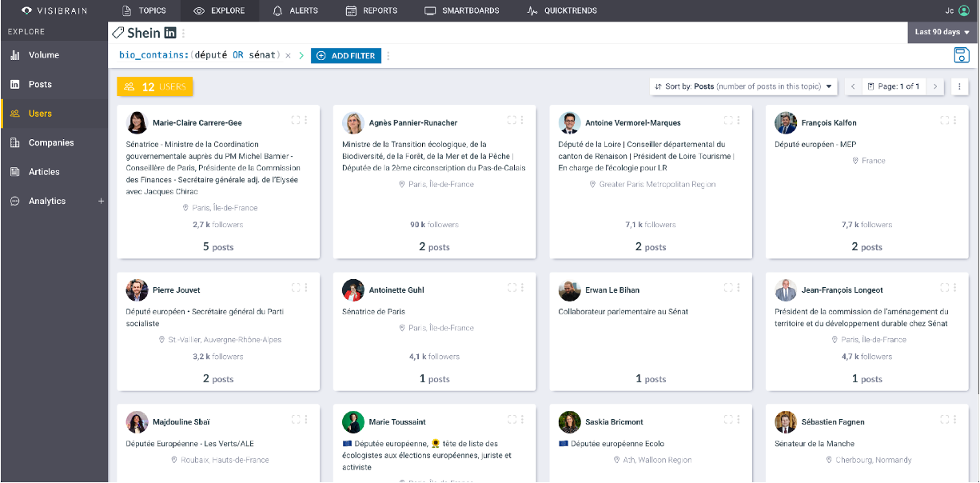This screenshot has width=980, height=483.
Task: Click Antoine Vermorel-Marques's profile photo
Action: pos(569,122)
